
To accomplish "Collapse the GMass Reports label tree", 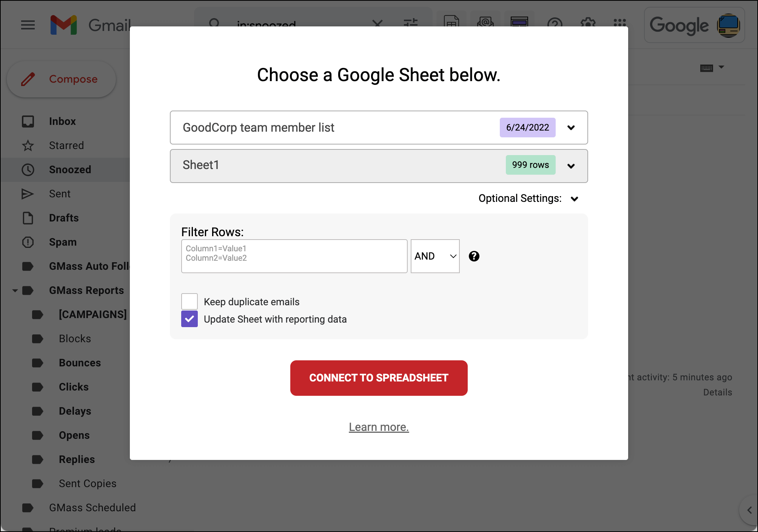I will coord(15,291).
